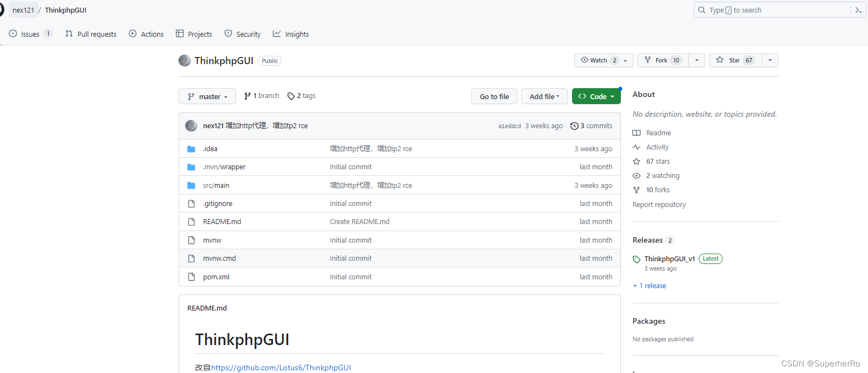
Task: Click the .mvn/wrapper folder icon
Action: pyautogui.click(x=191, y=167)
